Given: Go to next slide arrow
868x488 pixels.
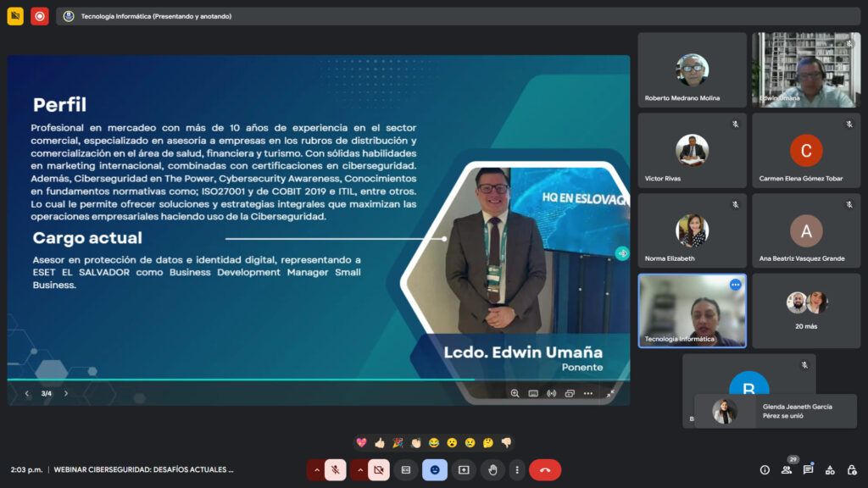Looking at the screenshot, I should (x=66, y=393).
